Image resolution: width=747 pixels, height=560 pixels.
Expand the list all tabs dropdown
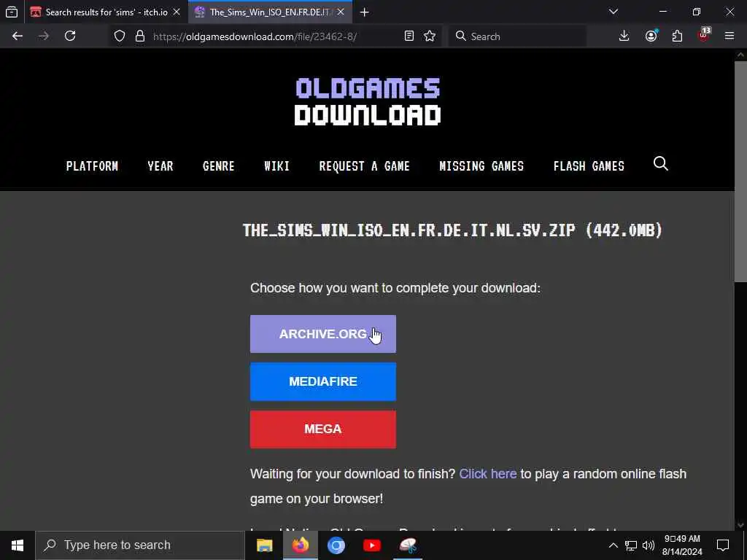point(614,12)
